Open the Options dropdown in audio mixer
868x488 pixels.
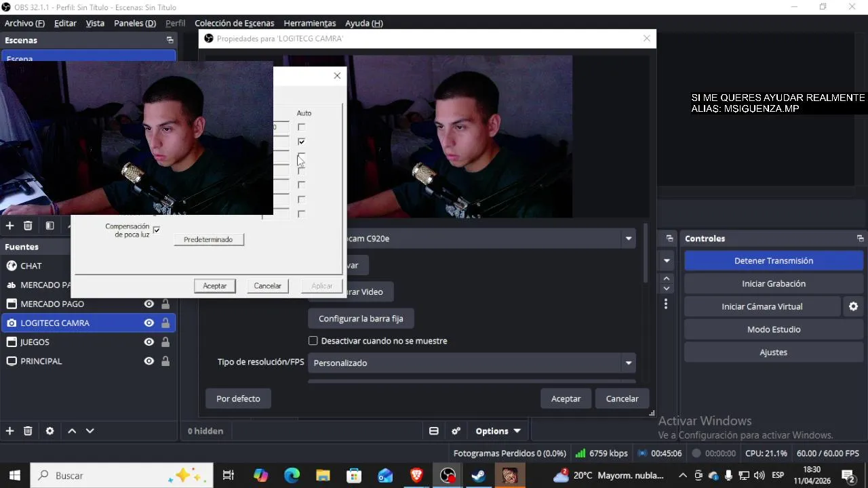pos(498,430)
